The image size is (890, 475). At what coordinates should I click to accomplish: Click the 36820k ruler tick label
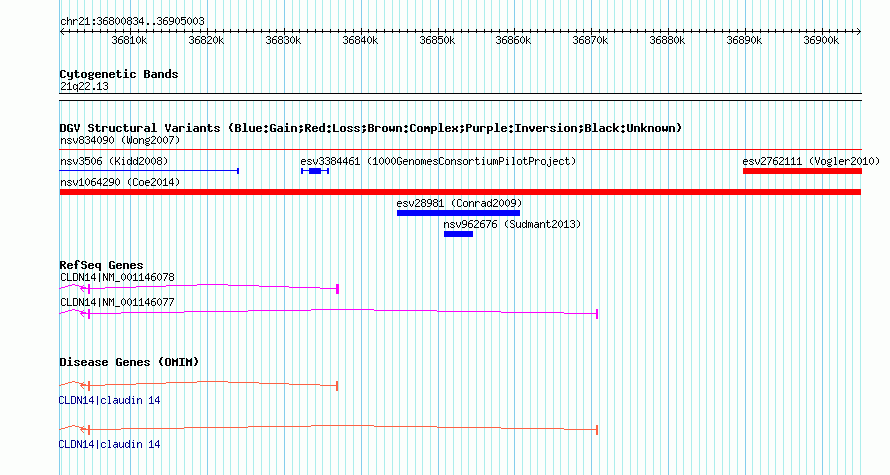tap(206, 41)
